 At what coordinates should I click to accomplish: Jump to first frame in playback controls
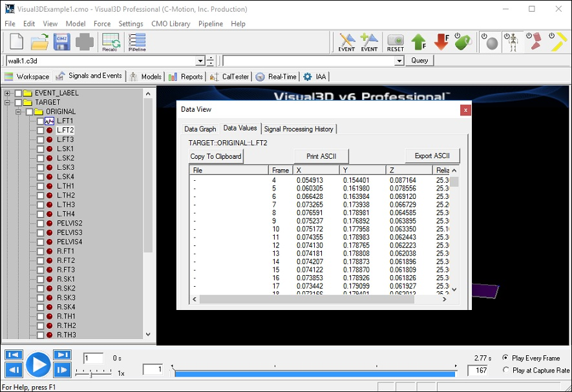pos(14,355)
